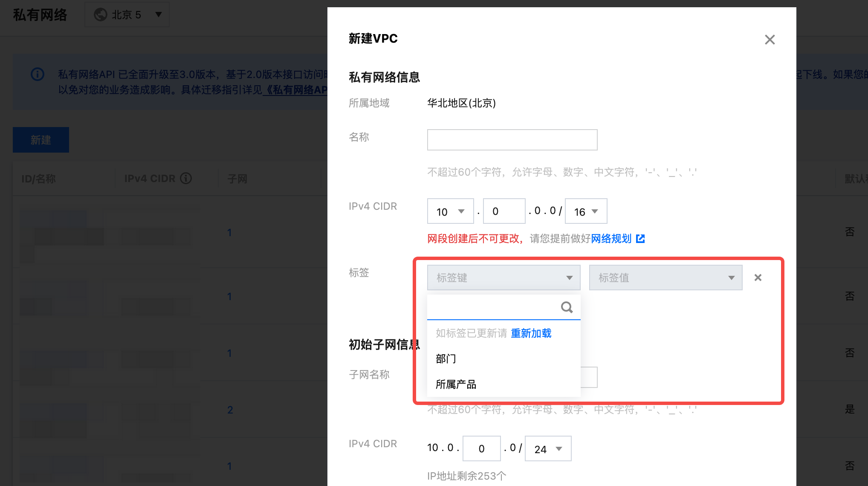This screenshot has width=868, height=486.
Task: Open the 标签键 dropdown
Action: 503,278
